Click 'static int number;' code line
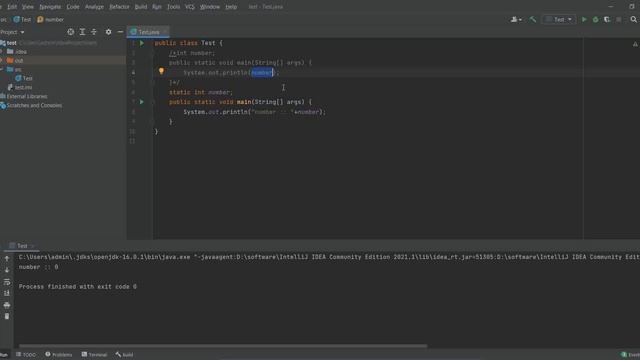640x360 pixels. pos(200,92)
